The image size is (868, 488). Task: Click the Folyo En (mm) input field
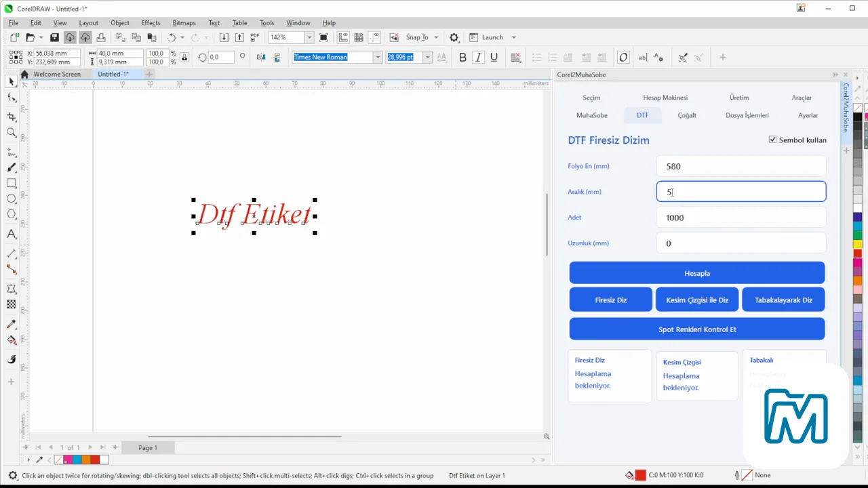point(741,166)
